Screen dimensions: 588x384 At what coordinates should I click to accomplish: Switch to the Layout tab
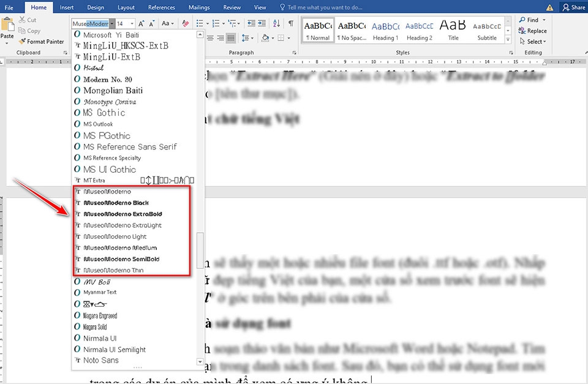pyautogui.click(x=126, y=7)
